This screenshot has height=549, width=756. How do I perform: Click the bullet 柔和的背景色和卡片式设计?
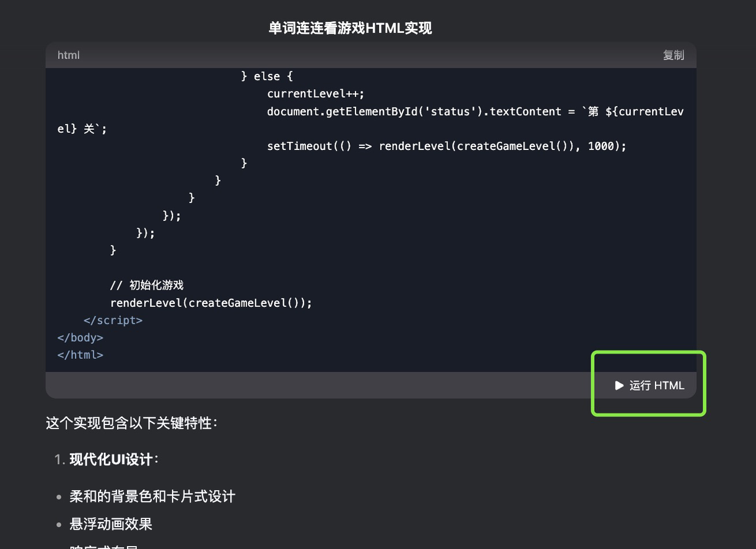152,496
